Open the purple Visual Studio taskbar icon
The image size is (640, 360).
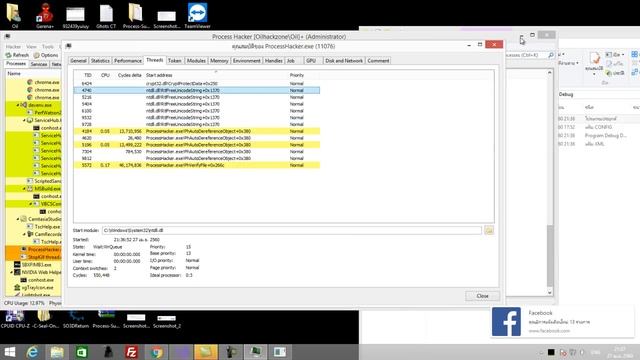[x=181, y=352]
